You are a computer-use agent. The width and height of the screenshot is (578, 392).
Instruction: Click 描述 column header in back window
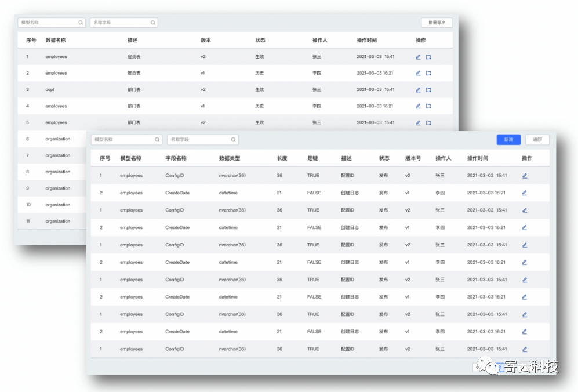[x=133, y=40]
